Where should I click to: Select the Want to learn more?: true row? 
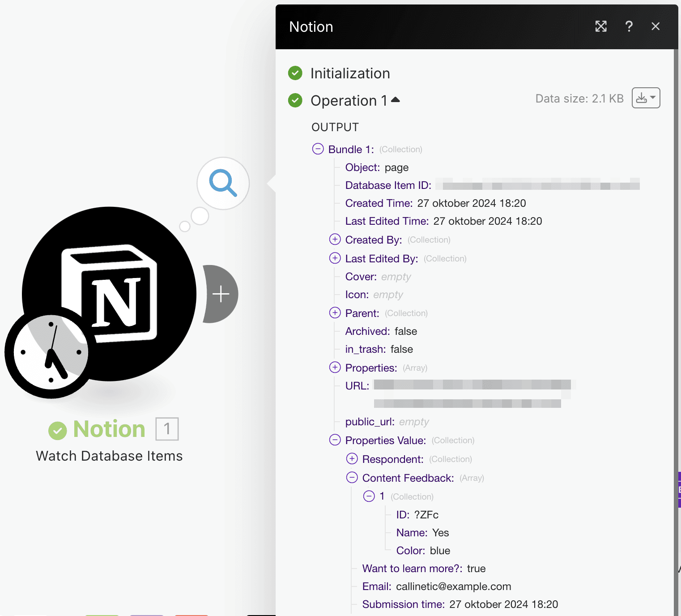tap(424, 569)
